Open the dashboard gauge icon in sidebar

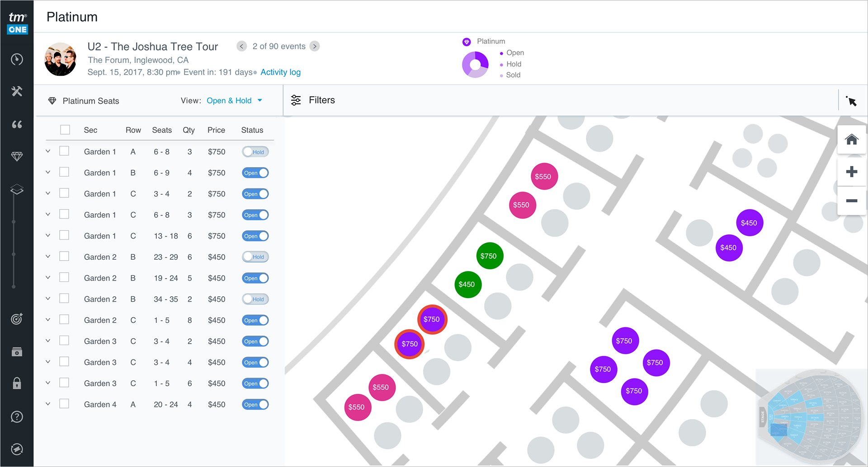(x=17, y=59)
